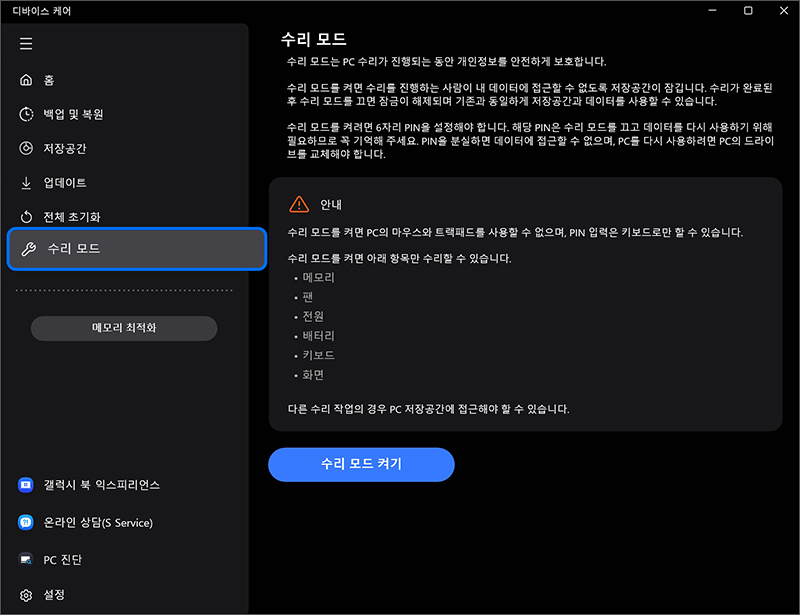Image resolution: width=800 pixels, height=615 pixels.
Task: Click the 온라인 상담(S Service) label text
Action: click(x=100, y=522)
